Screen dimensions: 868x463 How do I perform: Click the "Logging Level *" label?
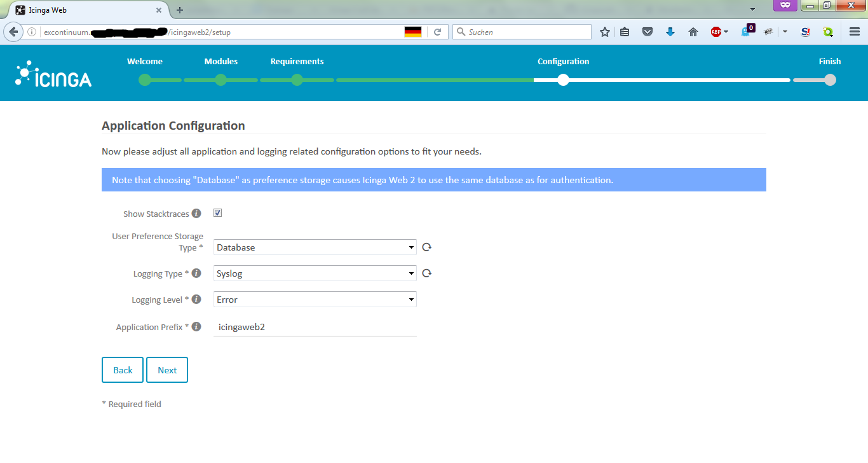(161, 300)
